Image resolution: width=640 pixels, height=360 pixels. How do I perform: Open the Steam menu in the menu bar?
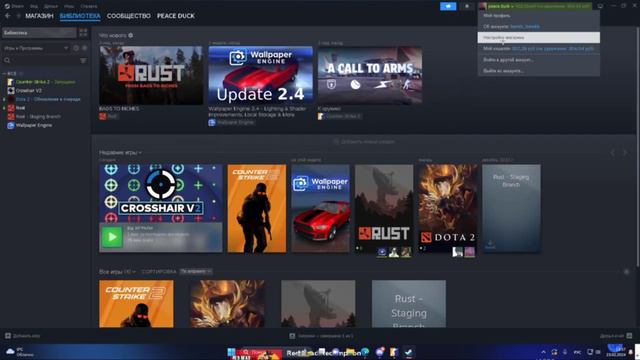(x=14, y=6)
